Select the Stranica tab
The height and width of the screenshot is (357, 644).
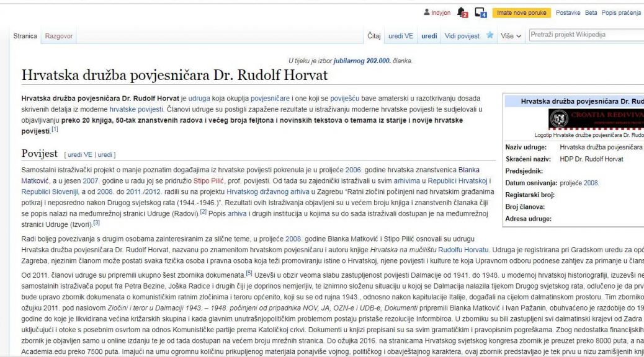point(25,36)
